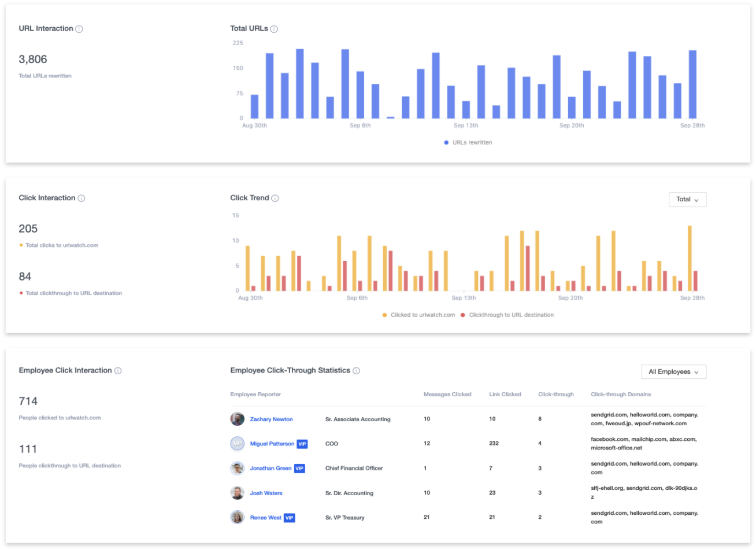This screenshot has width=756, height=549.
Task: Toggle Clickthrough to URL destination legend series
Action: coord(507,315)
